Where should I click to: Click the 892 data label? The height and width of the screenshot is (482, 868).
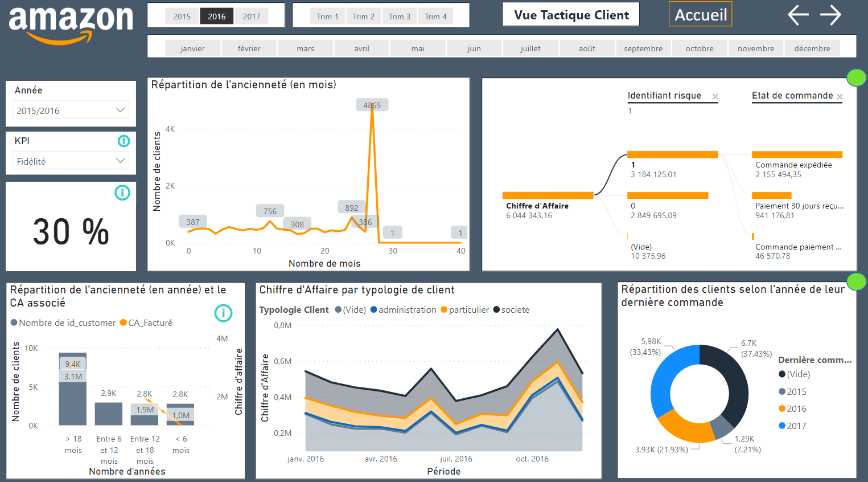[x=352, y=207]
